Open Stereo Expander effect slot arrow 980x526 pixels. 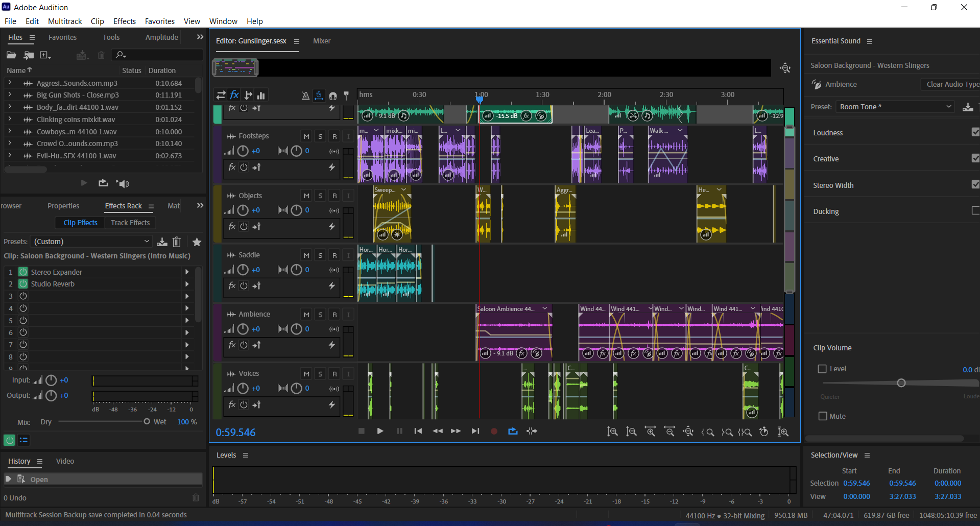point(186,272)
